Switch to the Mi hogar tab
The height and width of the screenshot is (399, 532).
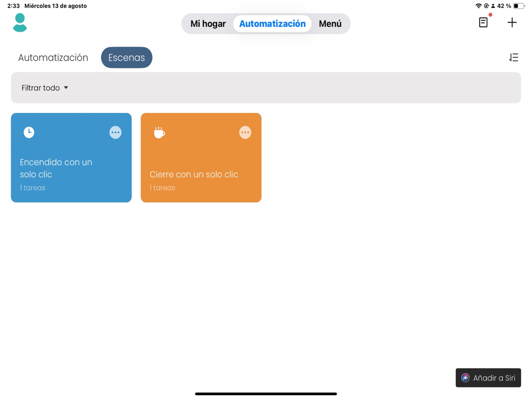coord(208,24)
